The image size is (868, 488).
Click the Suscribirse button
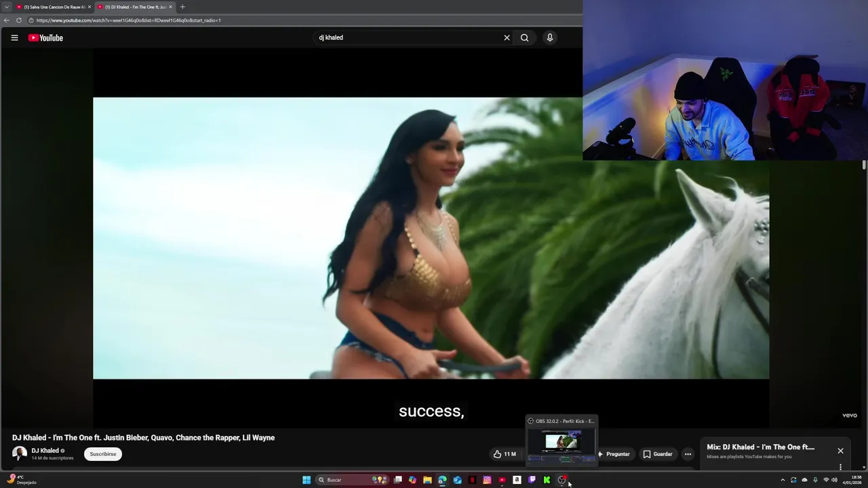pyautogui.click(x=103, y=454)
